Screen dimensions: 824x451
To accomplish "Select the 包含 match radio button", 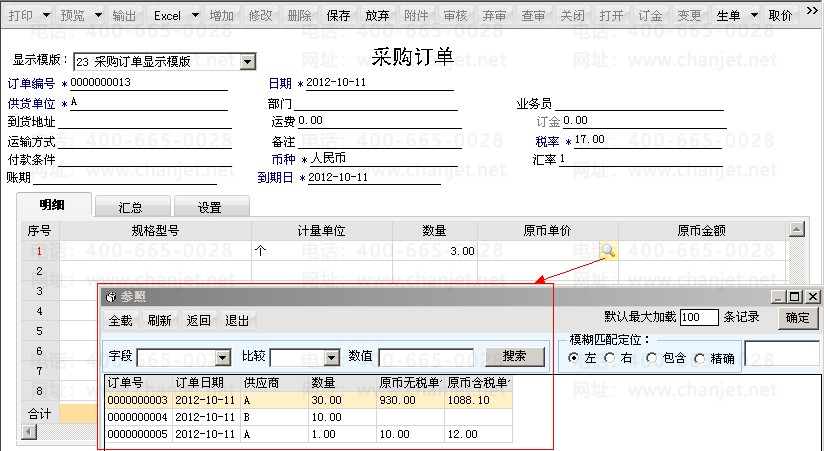I will tap(652, 358).
